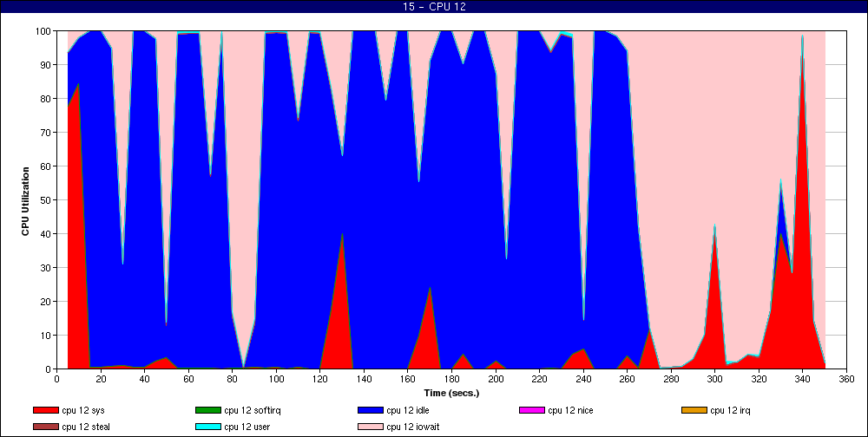Click the pink cpu 12 iowait legend swatch

coord(370,427)
